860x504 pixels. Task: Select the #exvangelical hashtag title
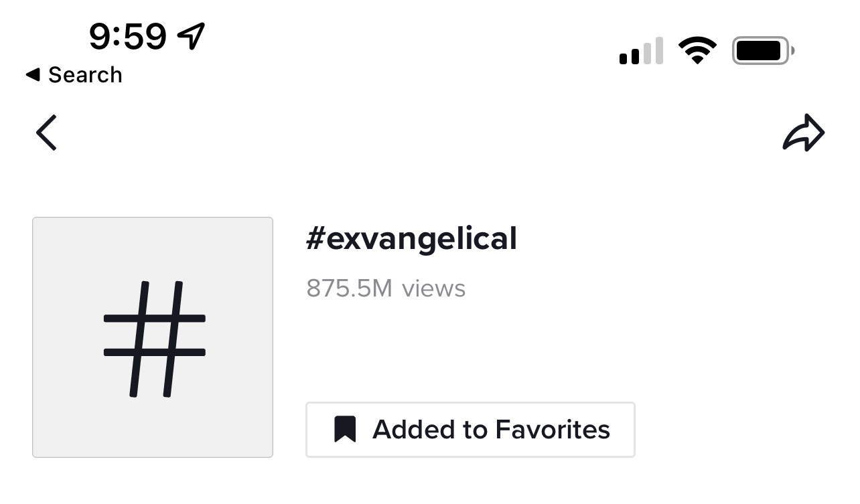click(411, 239)
